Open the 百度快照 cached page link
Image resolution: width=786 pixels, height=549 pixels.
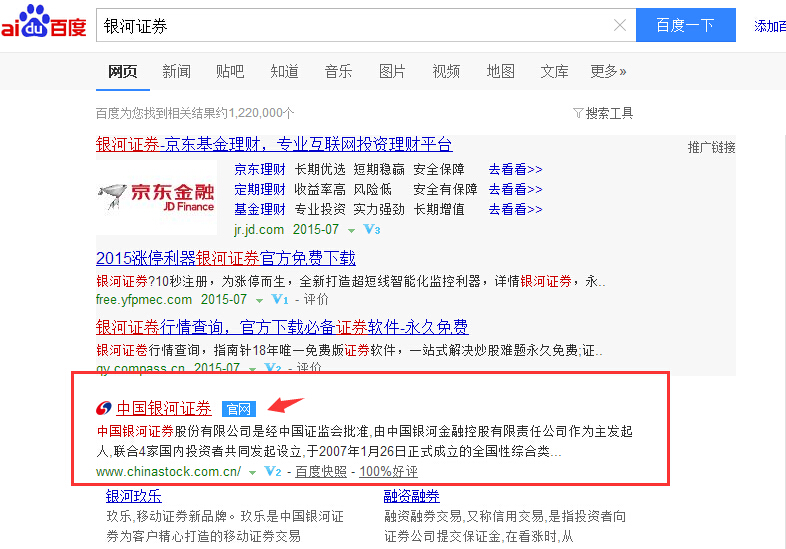click(321, 471)
